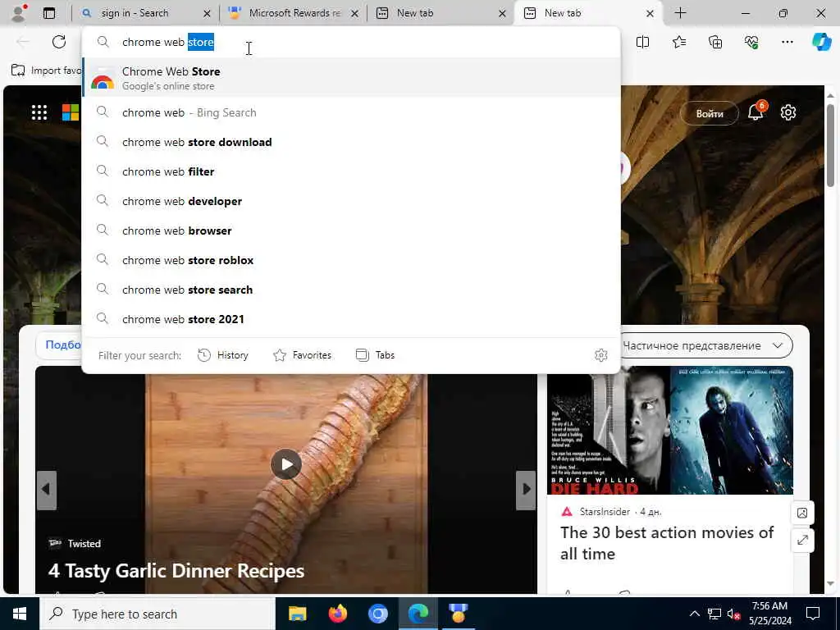Click the Войти sign-in button
Image resolution: width=840 pixels, height=630 pixels.
[710, 113]
